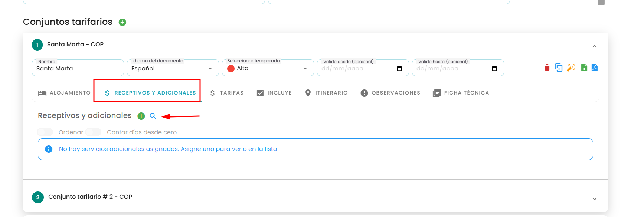Select the Ficha Técnica tab

coord(461,93)
